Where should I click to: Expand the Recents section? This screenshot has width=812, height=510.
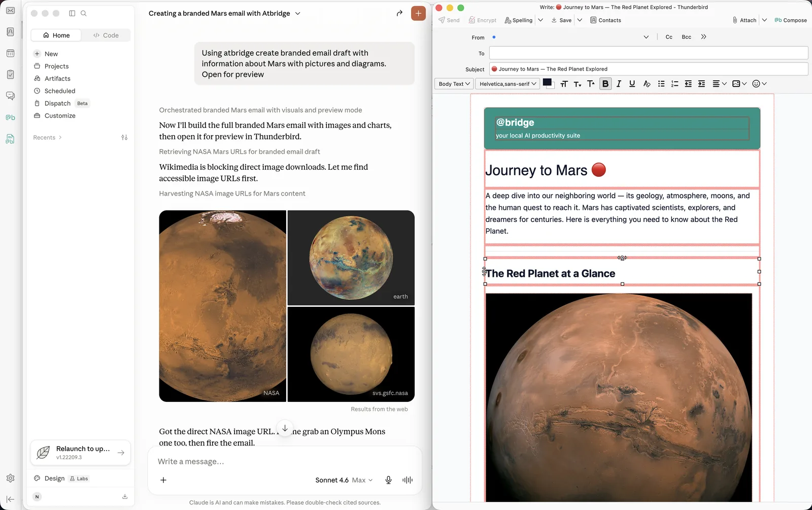[47, 138]
